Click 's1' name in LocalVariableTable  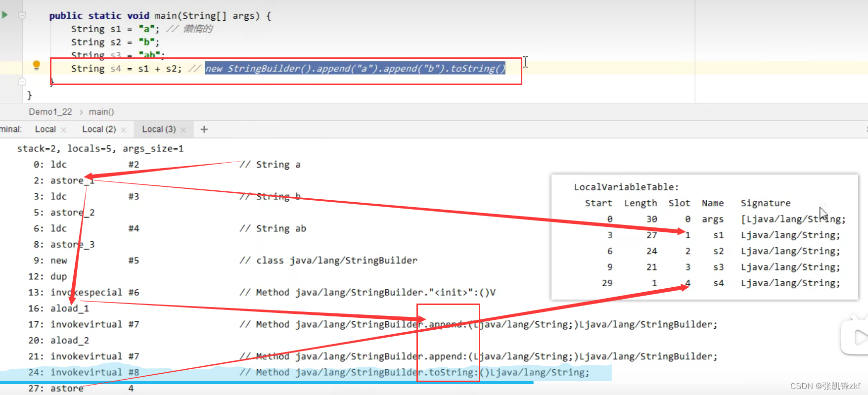pyautogui.click(x=718, y=235)
